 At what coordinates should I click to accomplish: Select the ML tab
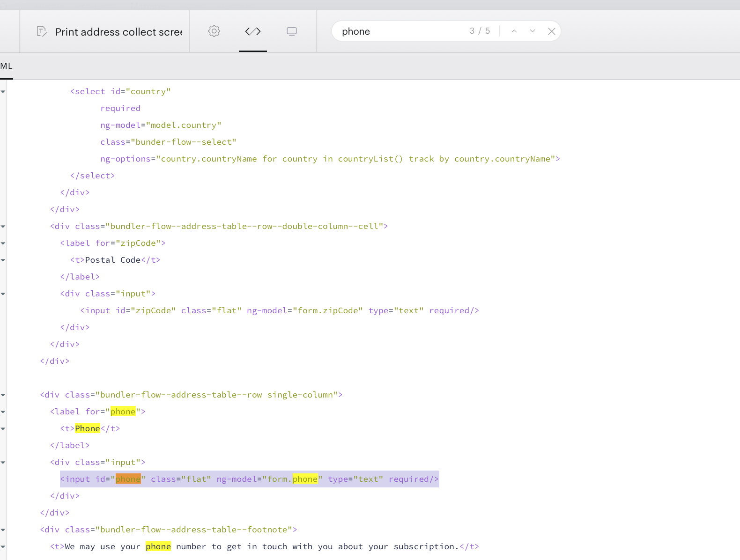(x=7, y=66)
